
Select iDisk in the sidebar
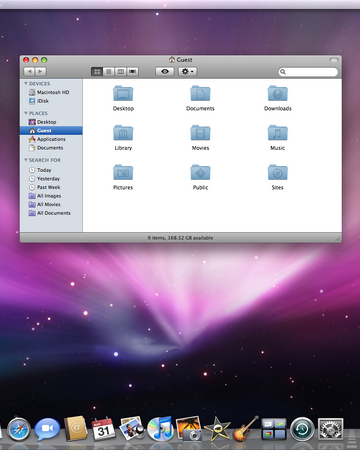51,101
